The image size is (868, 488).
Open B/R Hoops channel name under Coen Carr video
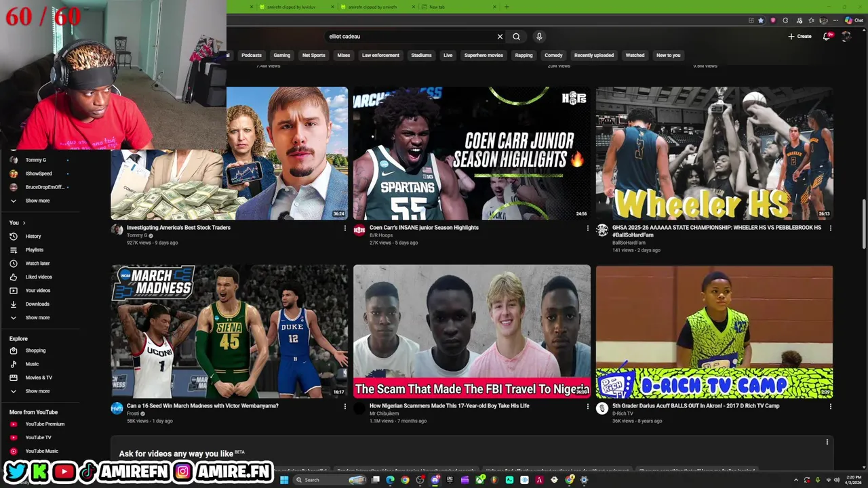tap(381, 235)
